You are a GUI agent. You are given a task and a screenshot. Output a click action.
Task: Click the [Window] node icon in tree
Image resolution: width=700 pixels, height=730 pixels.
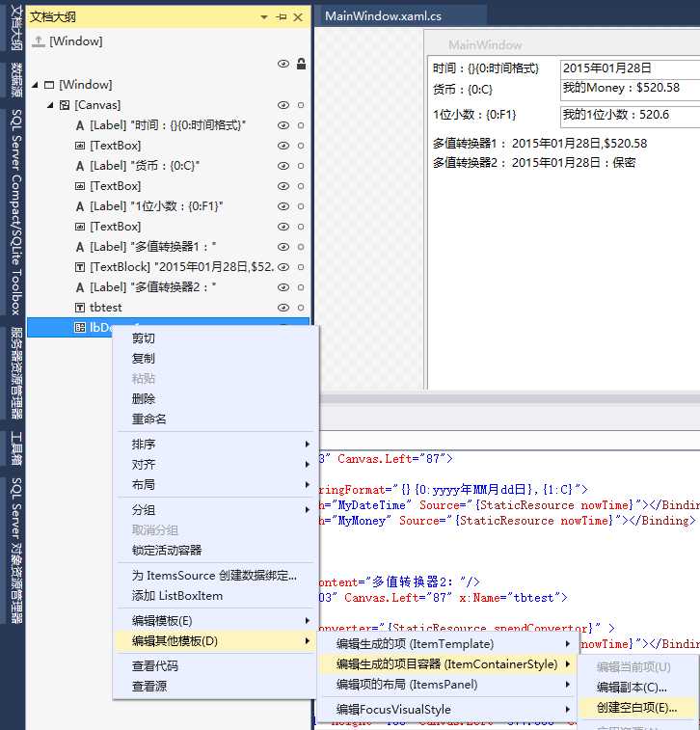pos(49,85)
